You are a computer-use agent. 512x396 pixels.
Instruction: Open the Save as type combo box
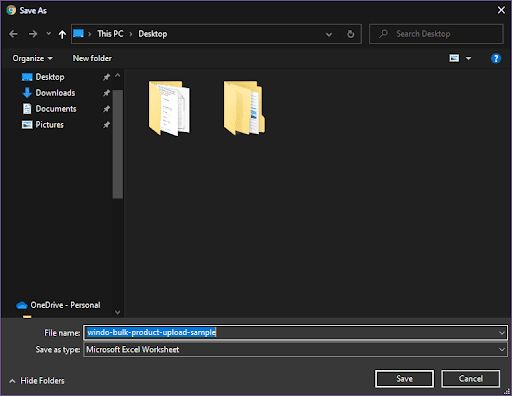click(x=295, y=350)
